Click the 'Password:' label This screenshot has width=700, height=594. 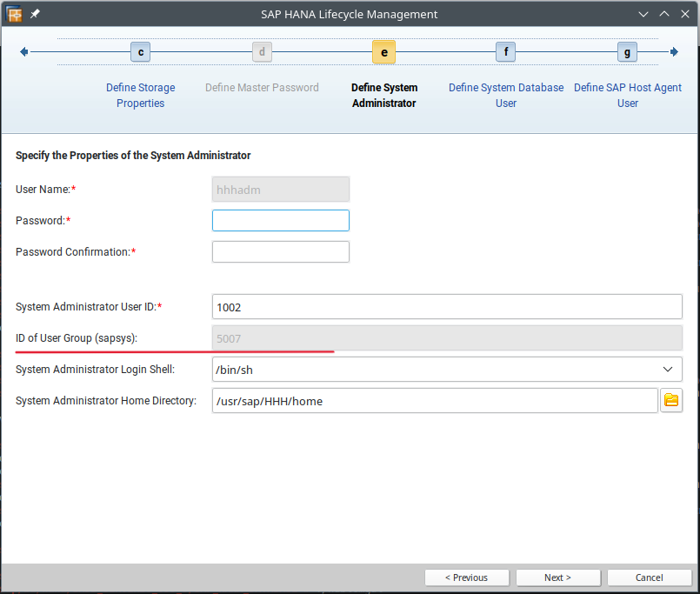pyautogui.click(x=43, y=221)
